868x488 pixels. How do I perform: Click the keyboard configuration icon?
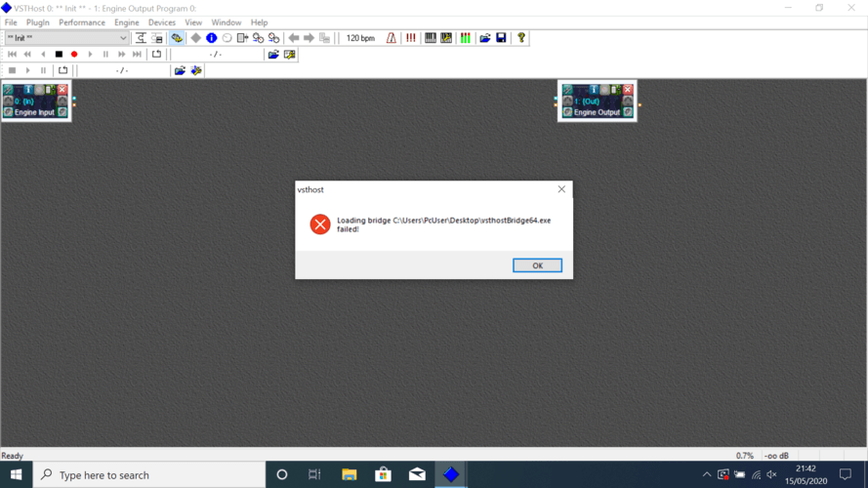[x=445, y=38]
